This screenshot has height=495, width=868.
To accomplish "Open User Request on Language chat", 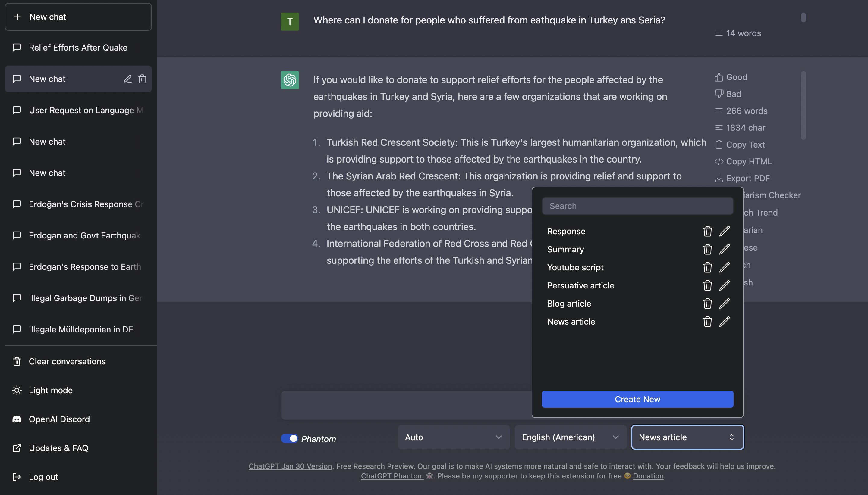I will pos(78,110).
